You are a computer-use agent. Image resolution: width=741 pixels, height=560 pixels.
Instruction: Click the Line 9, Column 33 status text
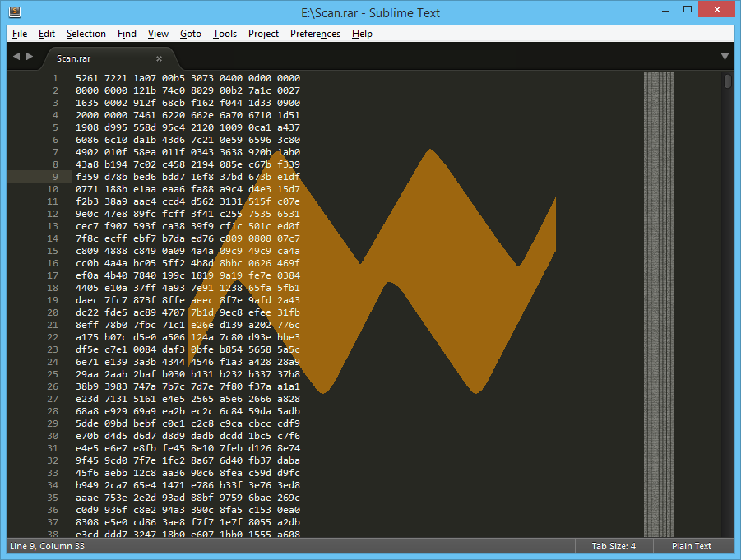pos(47,546)
